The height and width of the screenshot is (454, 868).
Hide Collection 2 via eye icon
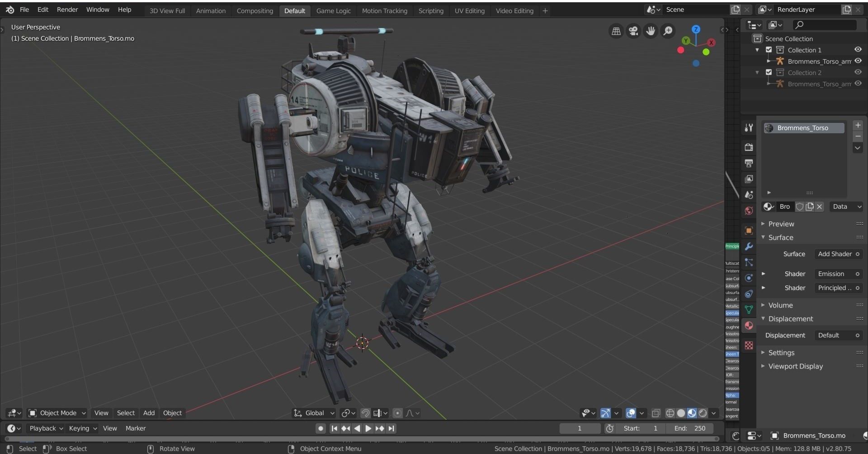tap(858, 72)
